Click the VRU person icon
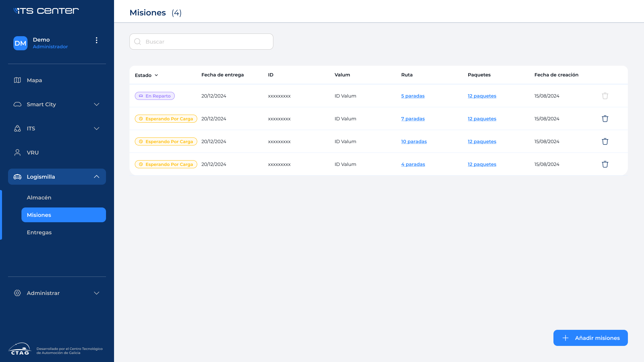The height and width of the screenshot is (362, 644). coord(17,153)
